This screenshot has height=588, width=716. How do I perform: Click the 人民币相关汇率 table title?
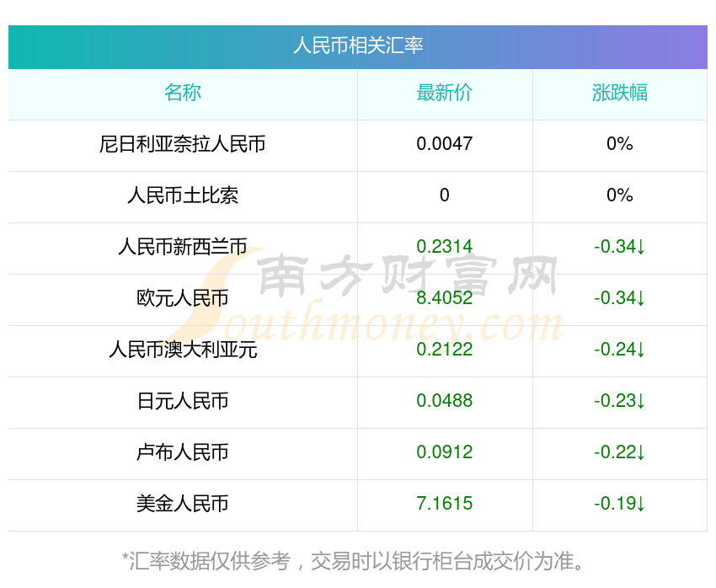tap(358, 45)
